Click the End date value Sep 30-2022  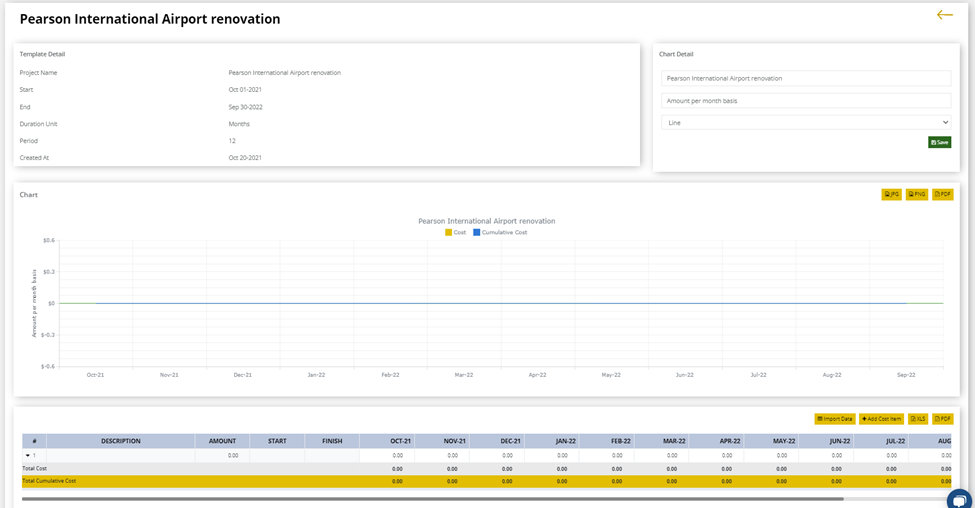[x=246, y=107]
